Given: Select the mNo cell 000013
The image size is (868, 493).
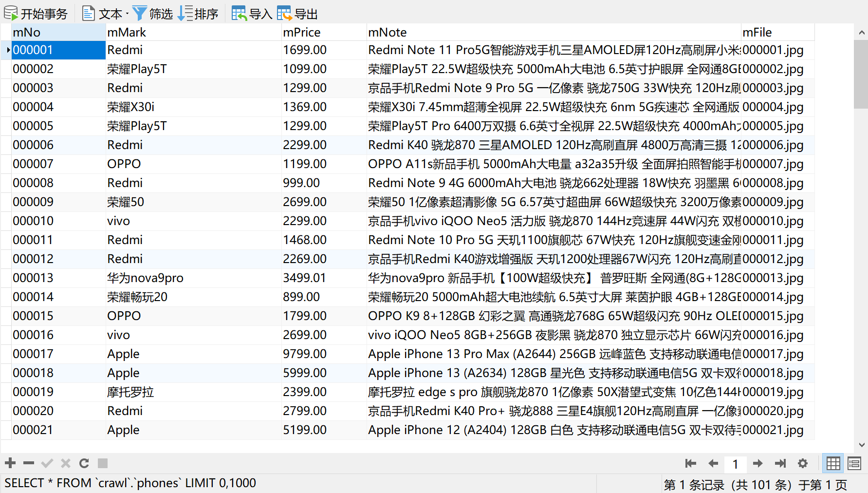Looking at the screenshot, I should pos(58,278).
